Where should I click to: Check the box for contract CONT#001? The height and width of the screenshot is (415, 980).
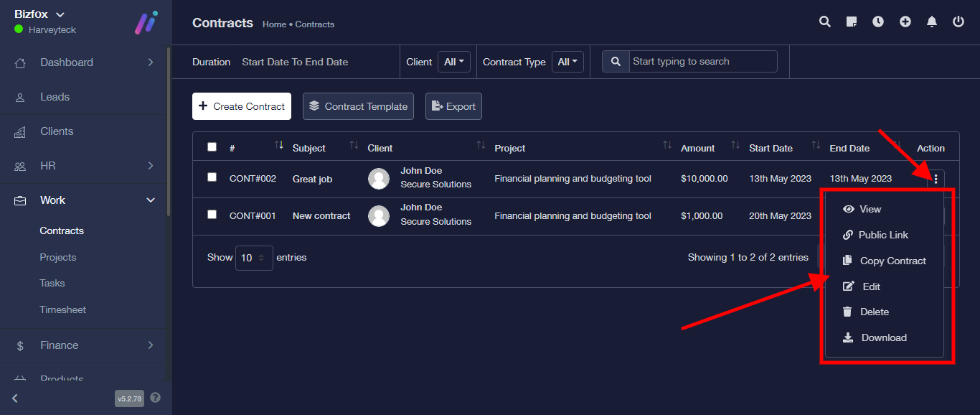click(212, 215)
